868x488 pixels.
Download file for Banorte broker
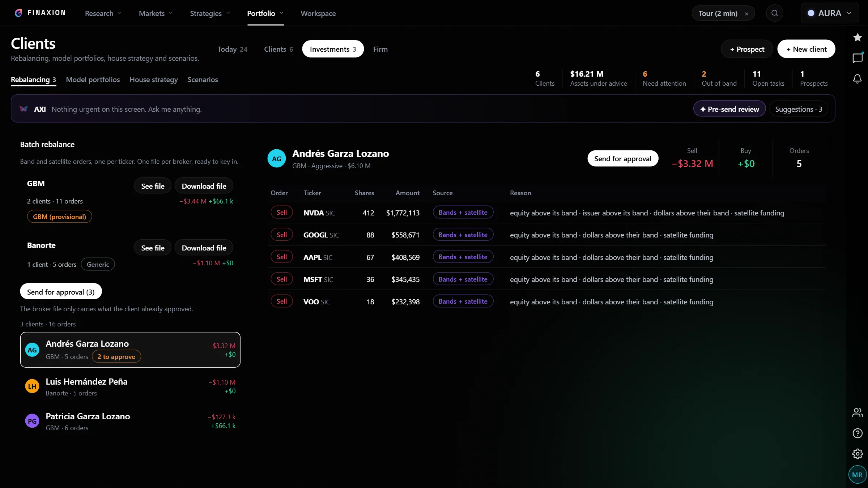(x=204, y=248)
